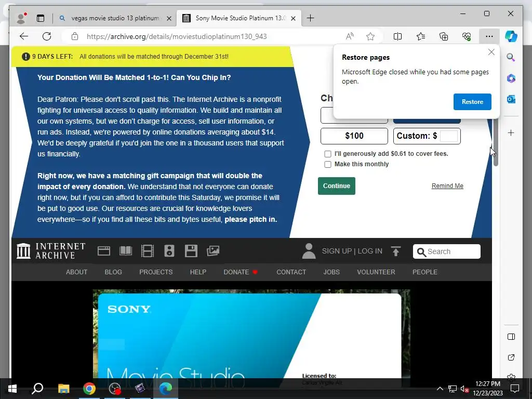Go back to previous page
Screen dimensions: 532x399
coord(24,36)
